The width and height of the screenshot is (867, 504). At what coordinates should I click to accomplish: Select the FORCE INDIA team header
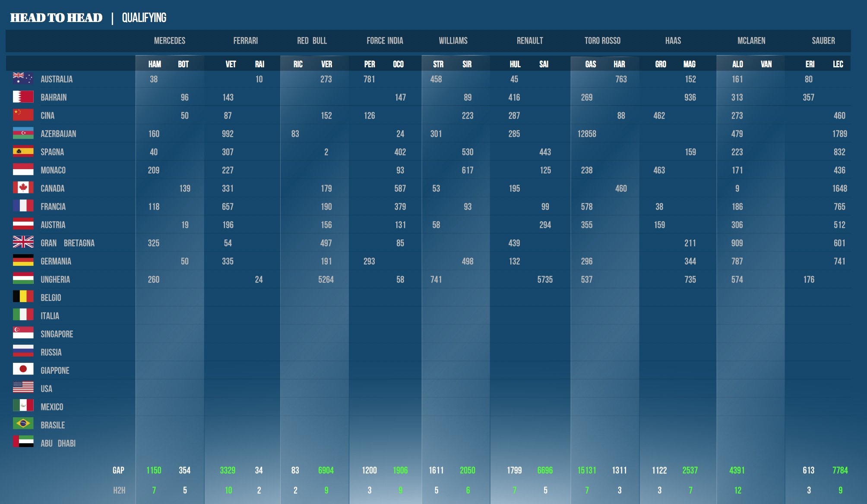pos(385,41)
